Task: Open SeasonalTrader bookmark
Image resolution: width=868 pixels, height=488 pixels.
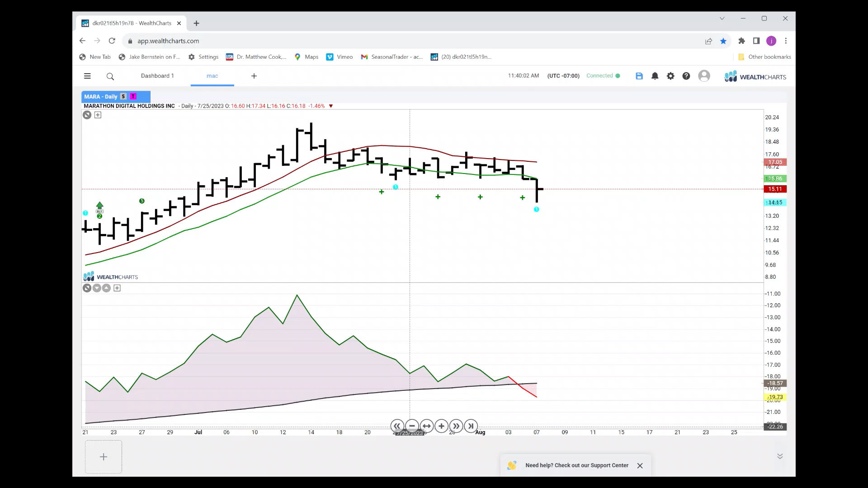Action: (392, 57)
